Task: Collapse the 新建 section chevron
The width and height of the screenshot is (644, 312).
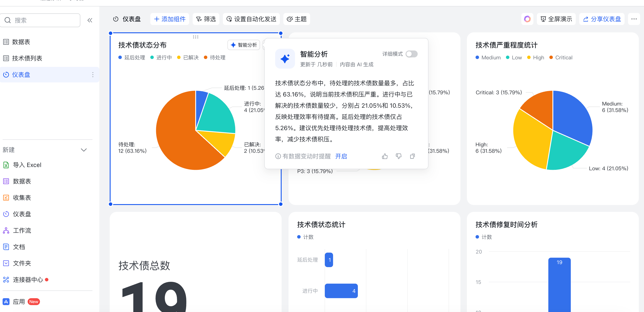Action: 84,150
